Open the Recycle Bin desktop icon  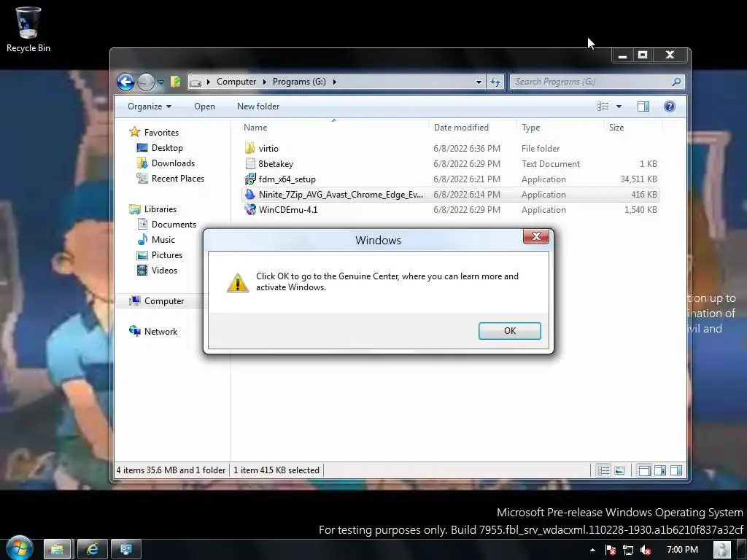pyautogui.click(x=28, y=28)
